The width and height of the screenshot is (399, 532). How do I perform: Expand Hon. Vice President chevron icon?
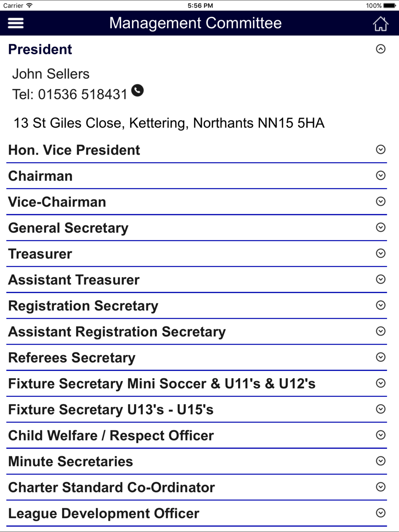(381, 150)
